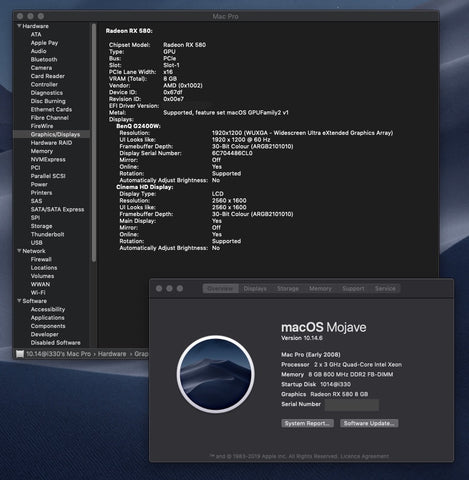Select Disc Burning entry

pos(48,101)
